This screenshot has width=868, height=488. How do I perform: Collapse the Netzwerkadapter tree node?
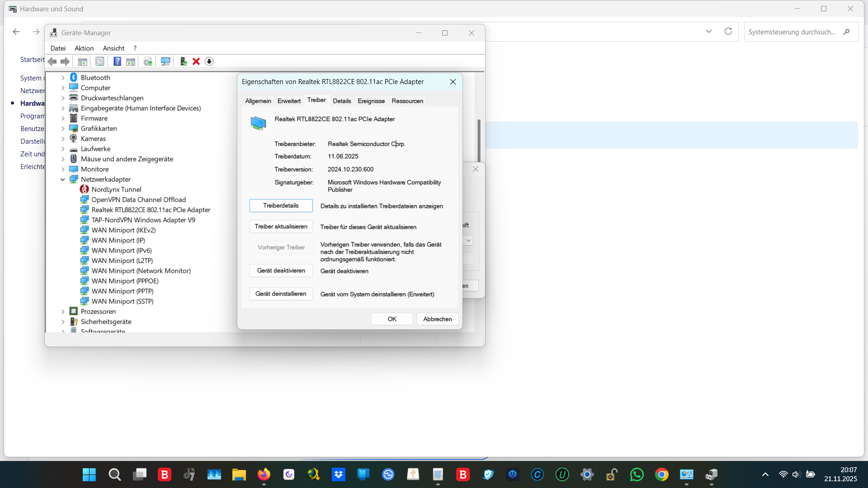click(63, 179)
